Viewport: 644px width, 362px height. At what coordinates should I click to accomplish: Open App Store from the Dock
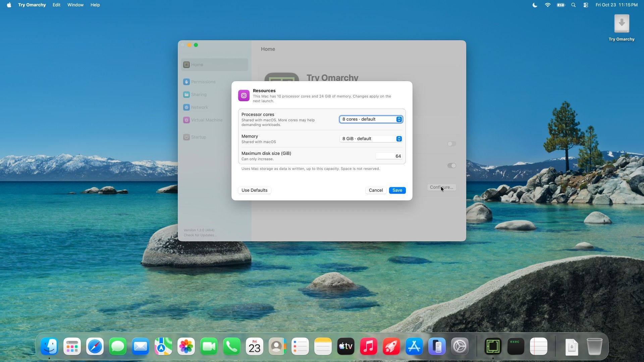414,346
